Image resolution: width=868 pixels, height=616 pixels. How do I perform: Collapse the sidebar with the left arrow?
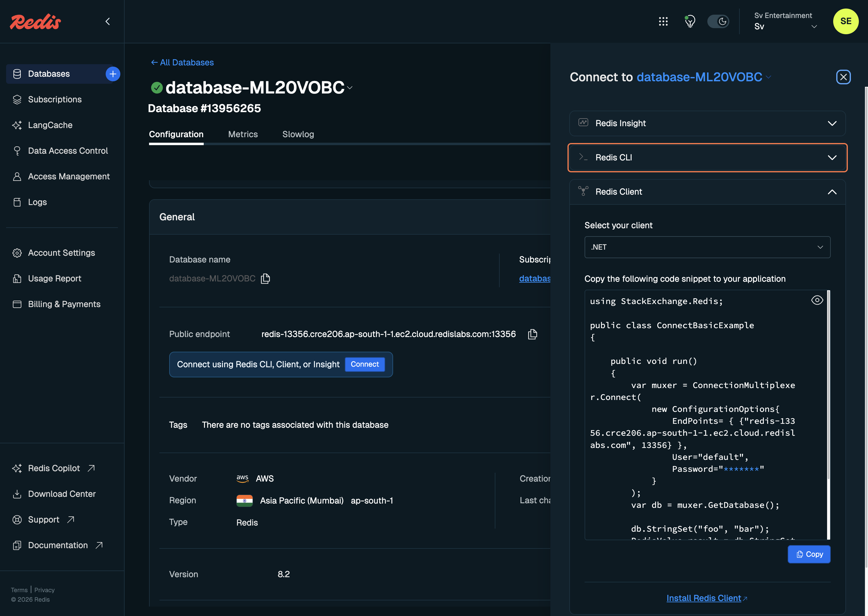click(x=108, y=21)
